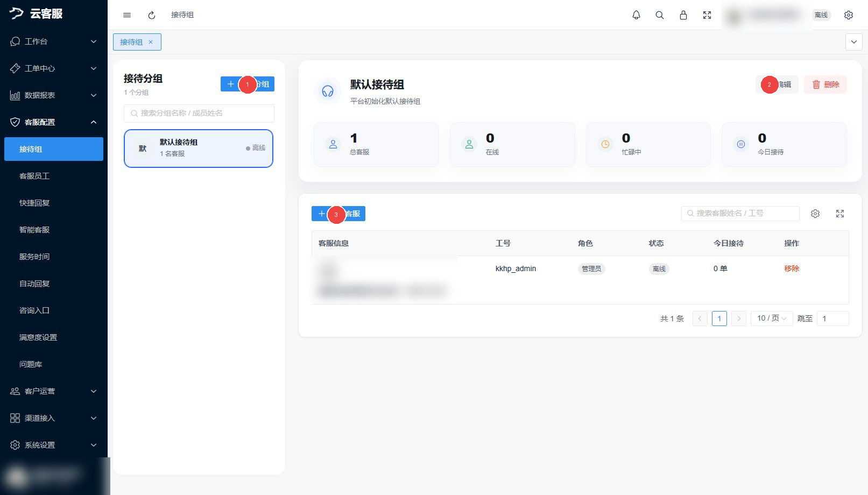Image resolution: width=868 pixels, height=495 pixels.
Task: Click 移除 for kkhp_admin
Action: (792, 268)
